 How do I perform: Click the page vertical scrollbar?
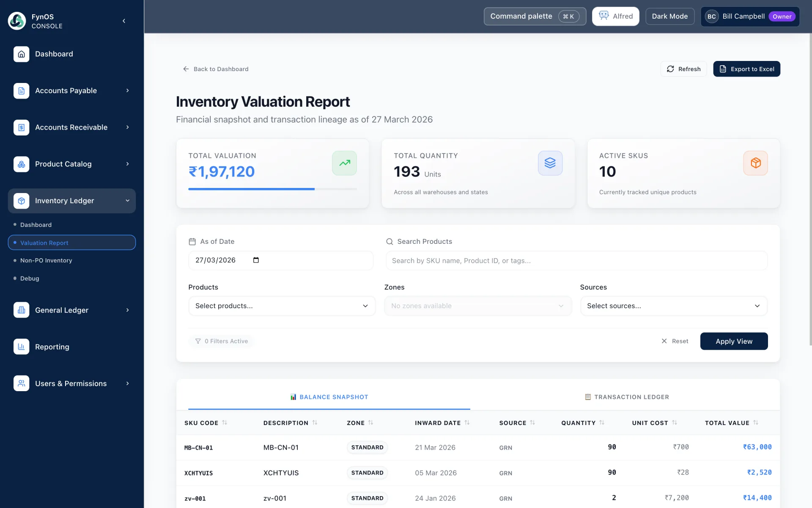click(810, 190)
